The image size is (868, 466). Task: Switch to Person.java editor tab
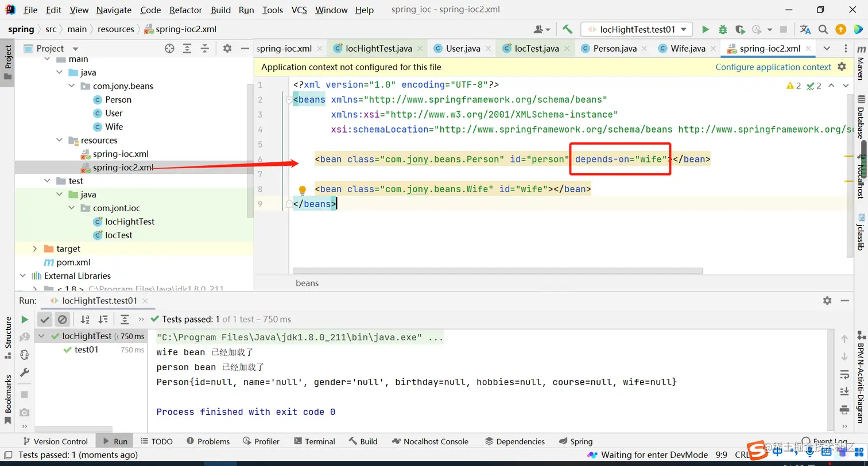(x=615, y=48)
